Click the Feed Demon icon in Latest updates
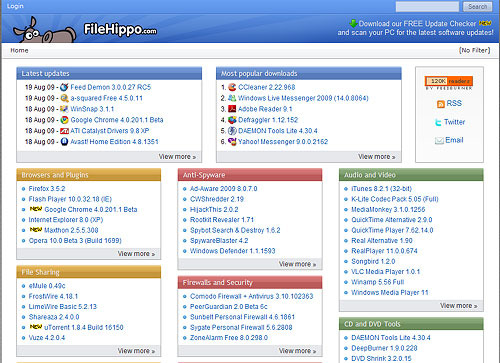 click(x=64, y=87)
